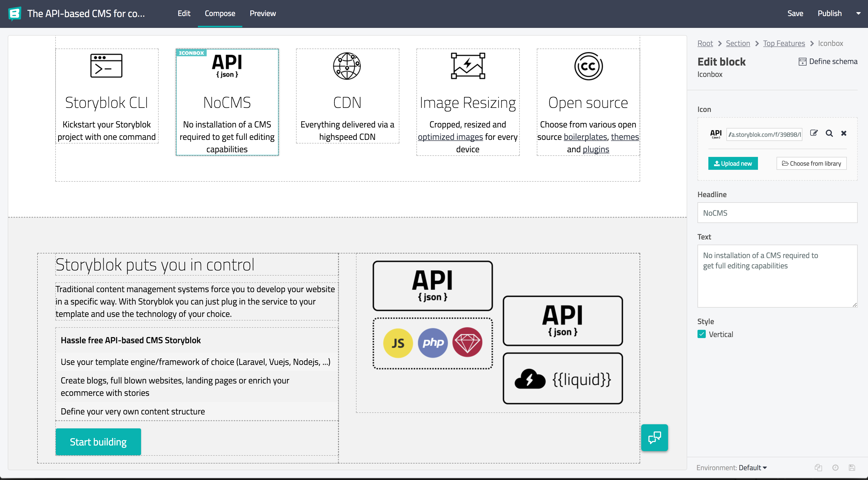The image size is (868, 480).
Task: Click the Everything delivered via a highspeed CDN text
Action: click(347, 131)
